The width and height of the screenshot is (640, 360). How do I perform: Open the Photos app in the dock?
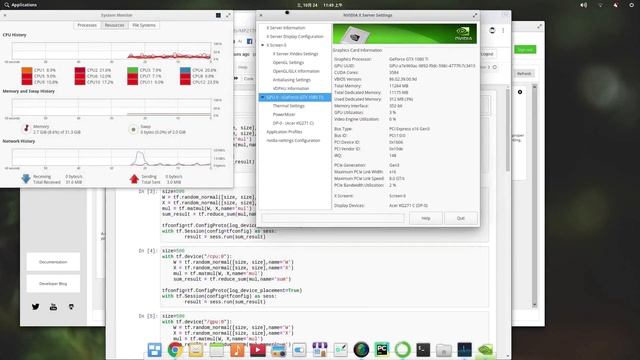click(x=279, y=350)
